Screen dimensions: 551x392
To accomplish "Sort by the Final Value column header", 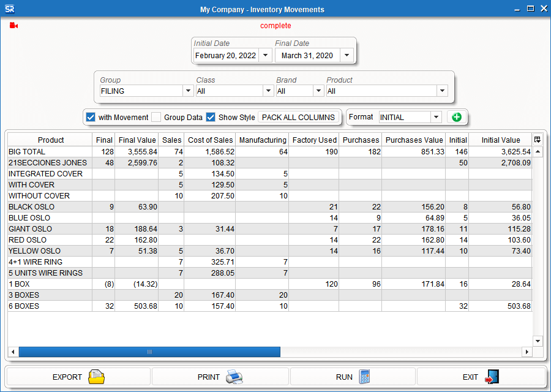I will click(137, 140).
